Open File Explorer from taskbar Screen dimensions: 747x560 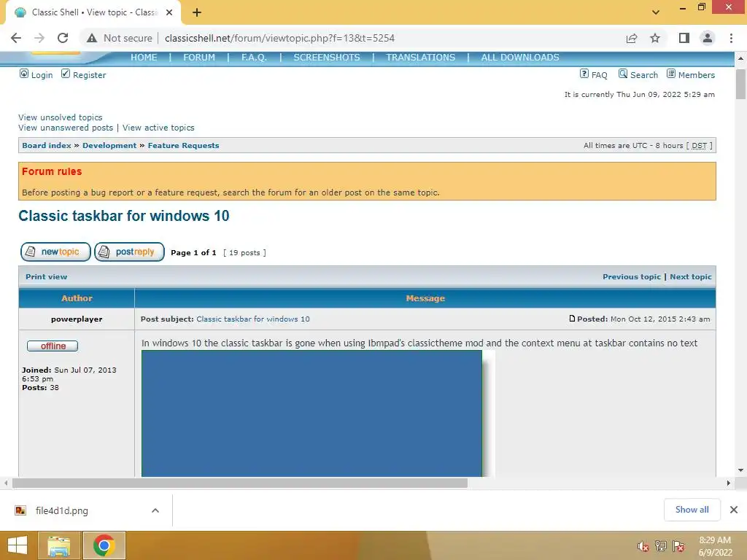tap(59, 545)
